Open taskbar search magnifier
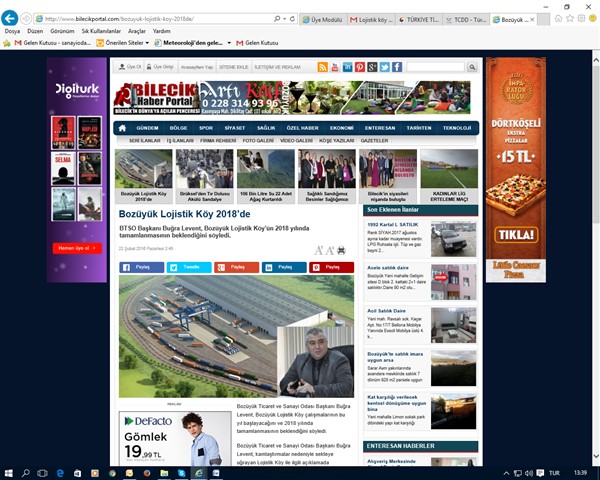 click(x=25, y=473)
